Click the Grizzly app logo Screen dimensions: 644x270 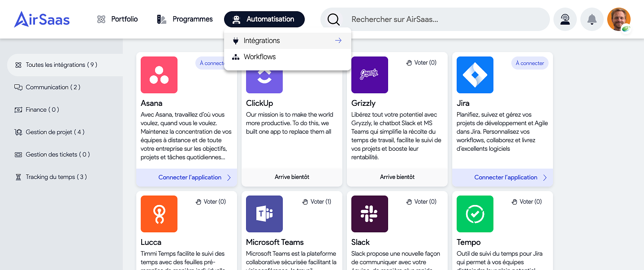[370, 75]
